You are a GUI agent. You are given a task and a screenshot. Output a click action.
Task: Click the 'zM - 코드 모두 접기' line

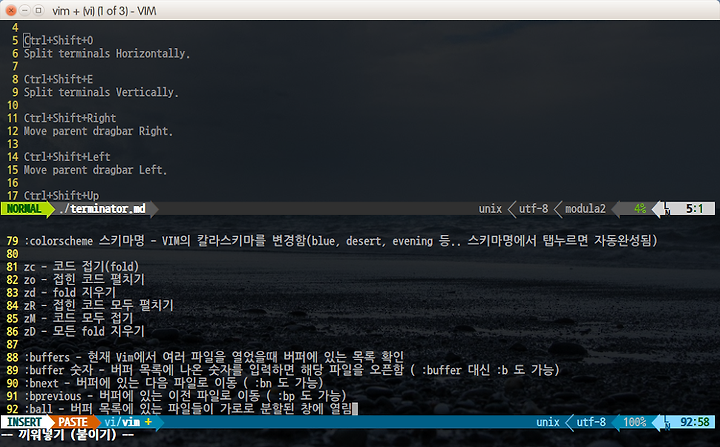(x=79, y=318)
